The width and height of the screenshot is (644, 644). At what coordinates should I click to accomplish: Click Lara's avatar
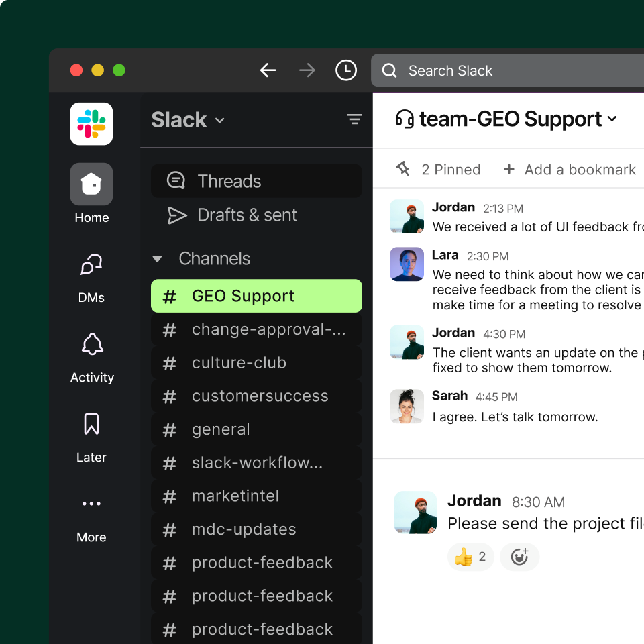[x=407, y=264]
